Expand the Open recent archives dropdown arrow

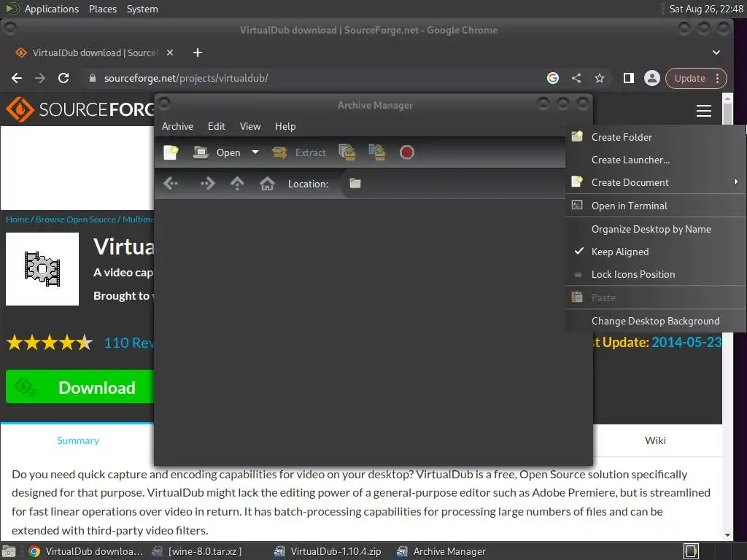pos(255,152)
